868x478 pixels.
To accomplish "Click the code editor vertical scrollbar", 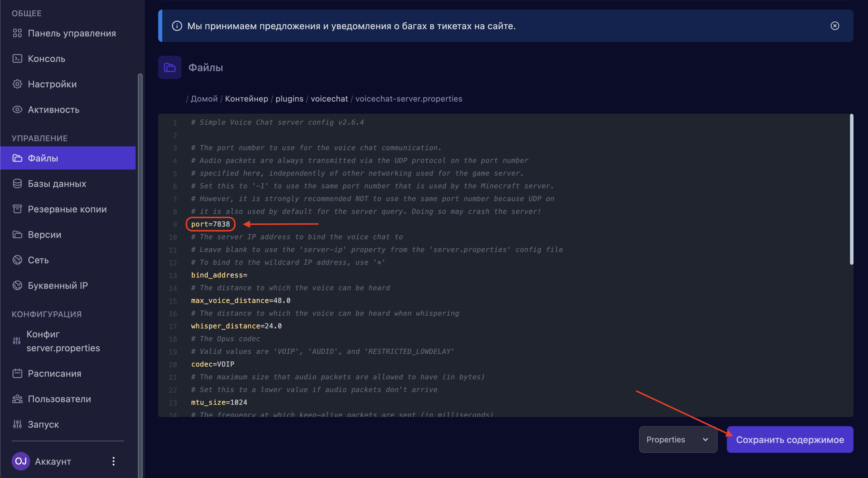I will (x=851, y=189).
